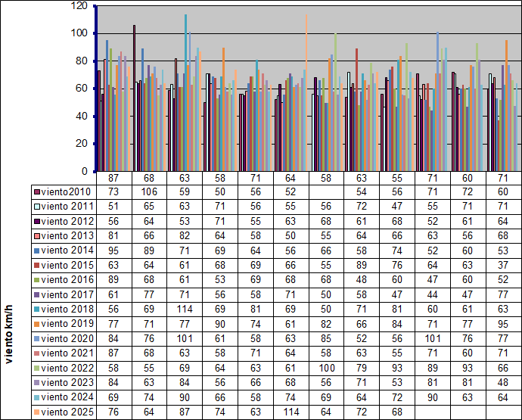Click value 95 in the viento 2014 row

pos(114,250)
